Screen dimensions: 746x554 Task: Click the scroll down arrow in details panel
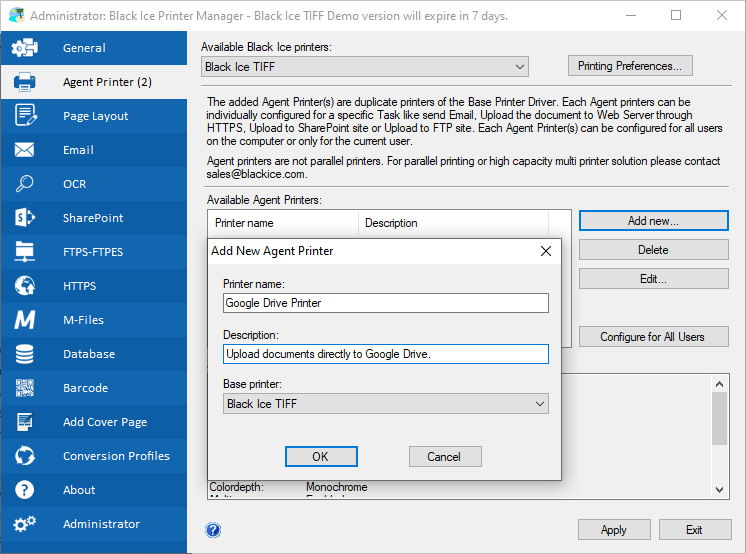(719, 489)
